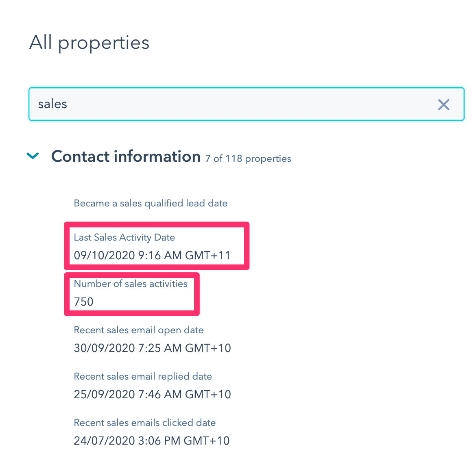
Task: Open the Recent sales email open date property
Action: tap(139, 330)
